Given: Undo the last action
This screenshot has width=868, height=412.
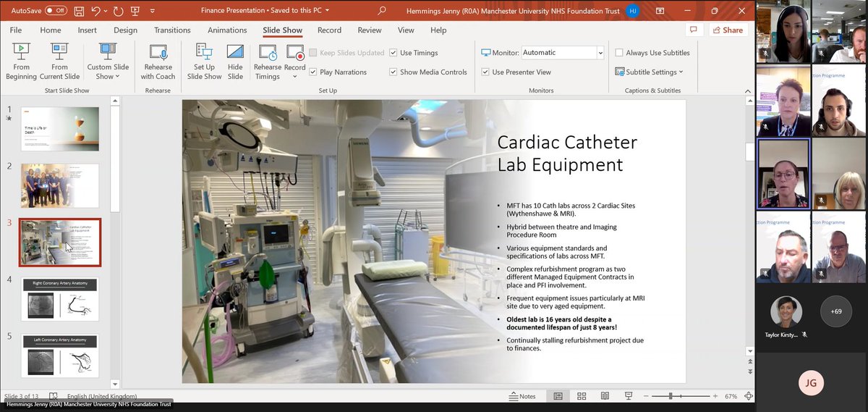Looking at the screenshot, I should [96, 11].
